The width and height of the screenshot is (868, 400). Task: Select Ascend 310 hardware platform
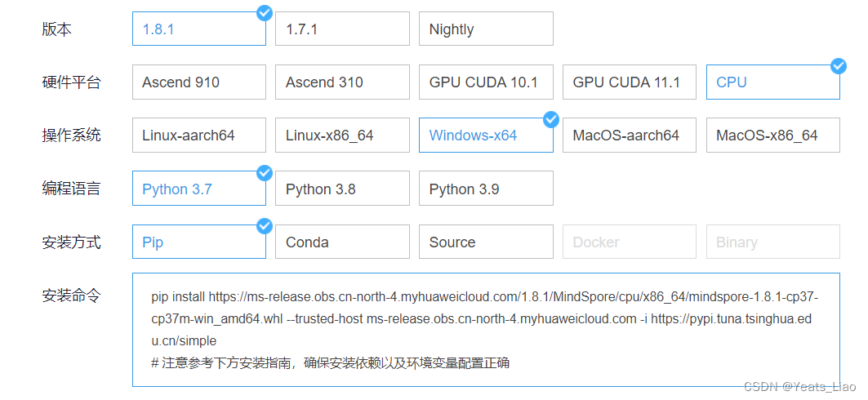[343, 82]
